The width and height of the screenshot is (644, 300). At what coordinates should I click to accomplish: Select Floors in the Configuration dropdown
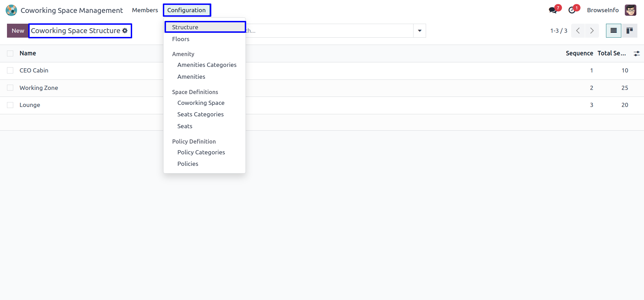tap(205, 39)
